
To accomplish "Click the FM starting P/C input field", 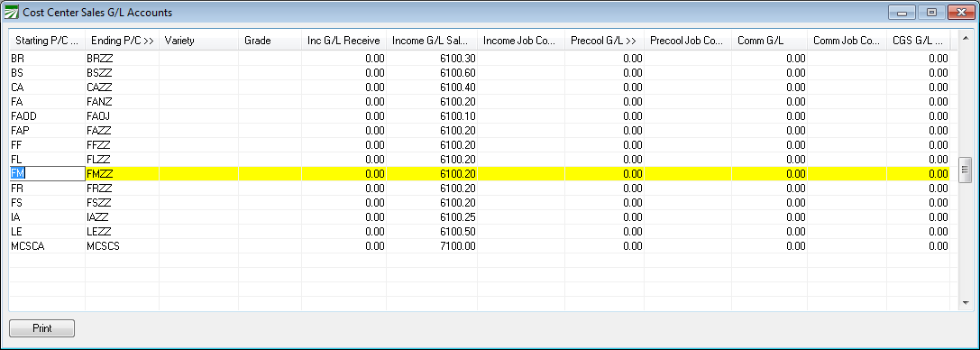I will click(x=47, y=174).
